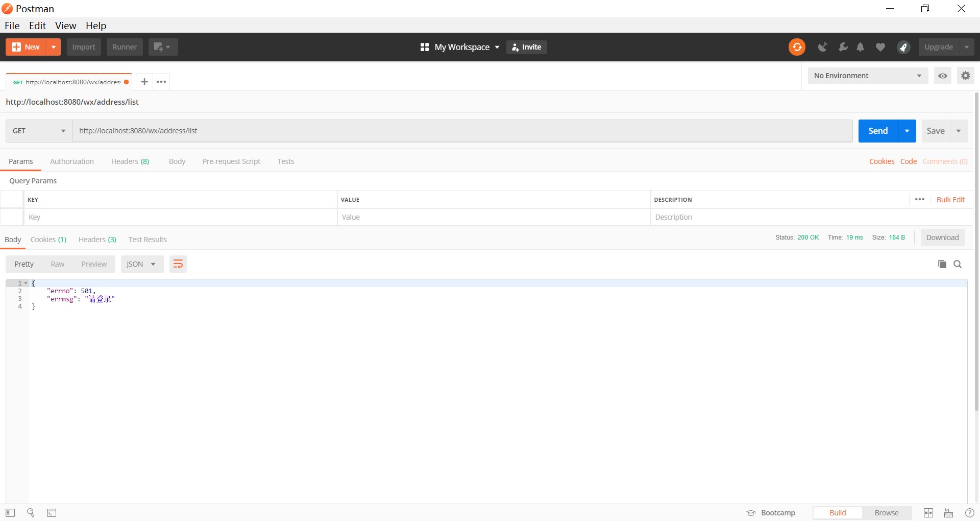Switch to Browse mode
The image size is (980, 521).
[x=886, y=513]
